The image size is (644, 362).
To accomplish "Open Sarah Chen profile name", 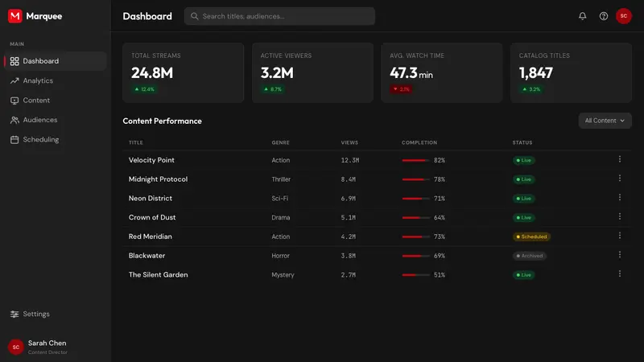I will click(47, 343).
